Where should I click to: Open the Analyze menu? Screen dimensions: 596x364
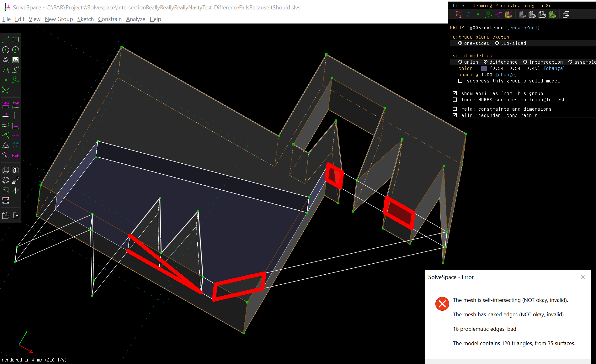[136, 19]
